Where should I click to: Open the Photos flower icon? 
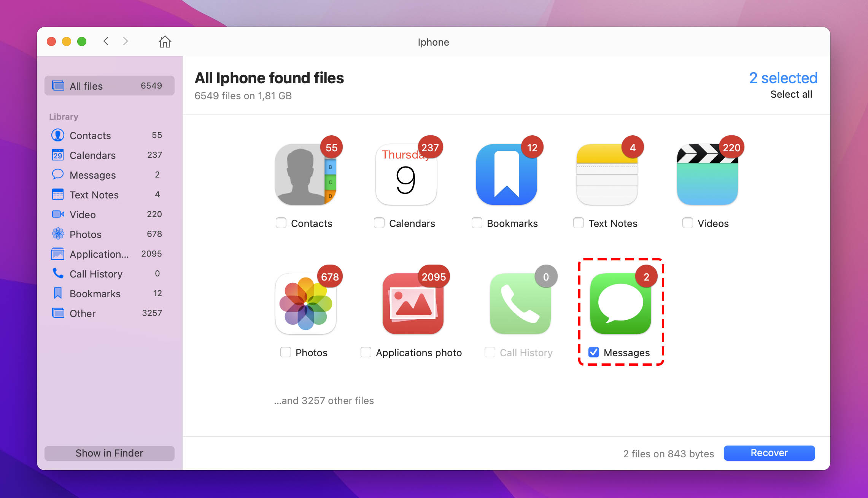point(306,304)
